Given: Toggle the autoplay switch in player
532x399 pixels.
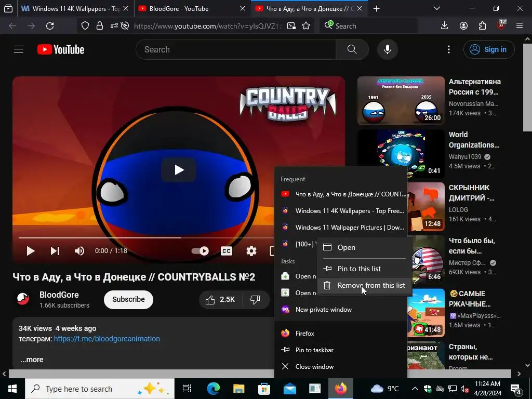Looking at the screenshot, I should (x=200, y=251).
